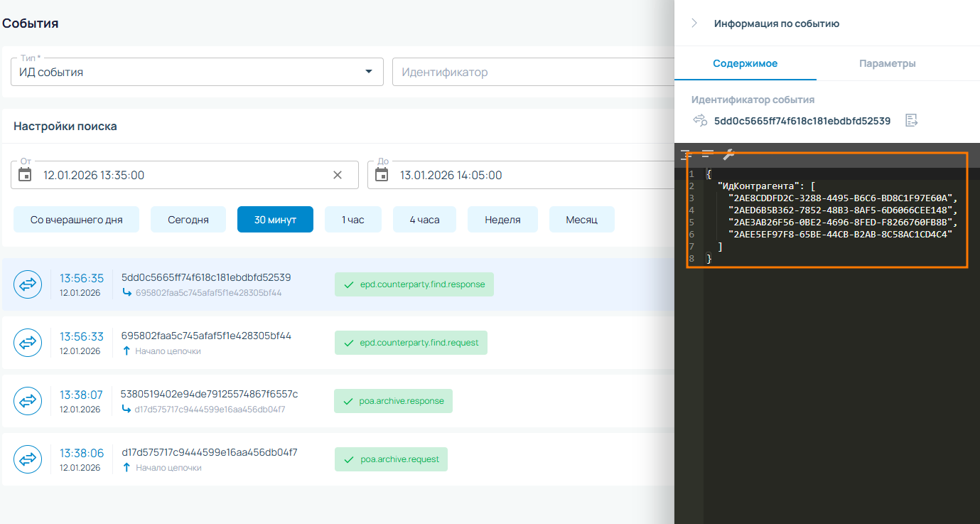This screenshot has width=980, height=524.
Task: Select the Неделя range button
Action: [x=502, y=220]
